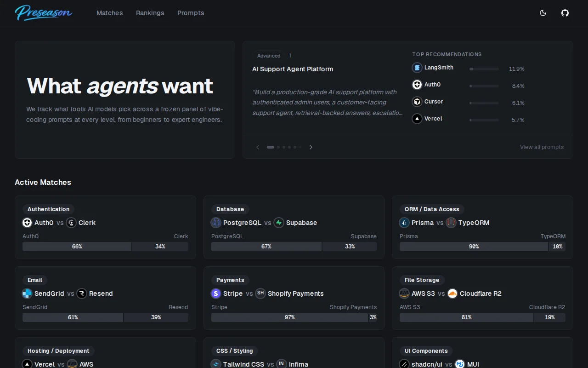This screenshot has height=368, width=588.
Task: Click the PostgreSQL 67% bar segment
Action: coord(266,247)
